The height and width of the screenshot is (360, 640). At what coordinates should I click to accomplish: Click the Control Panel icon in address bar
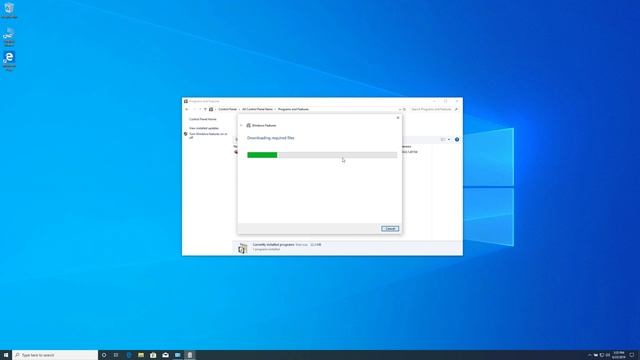[x=211, y=109]
